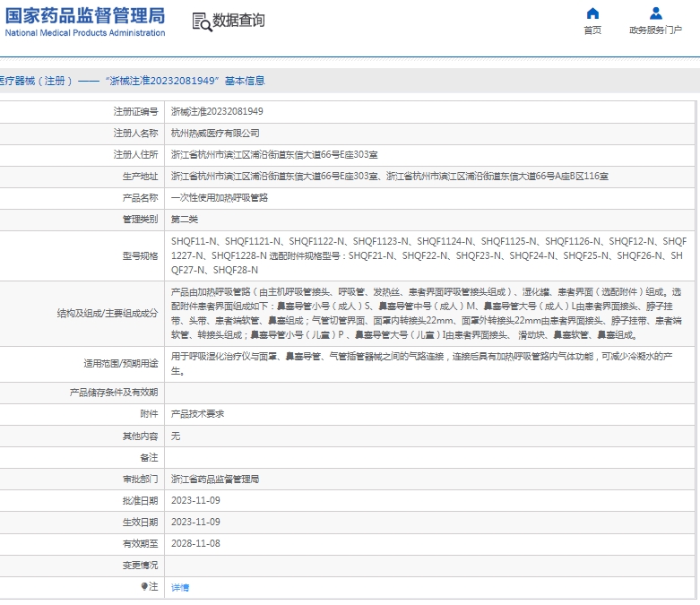
Task: Select registration number value 浙械注准20232081949 in table
Action: [x=217, y=112]
